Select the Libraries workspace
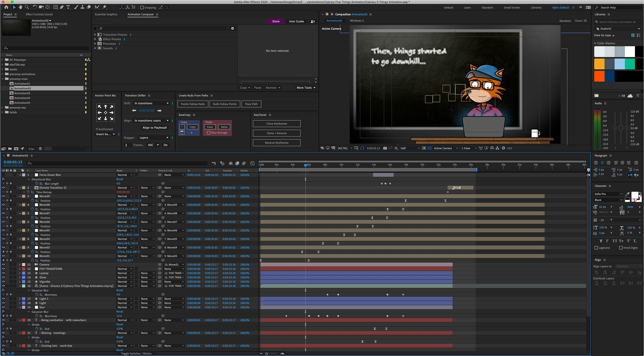 pos(536,7)
